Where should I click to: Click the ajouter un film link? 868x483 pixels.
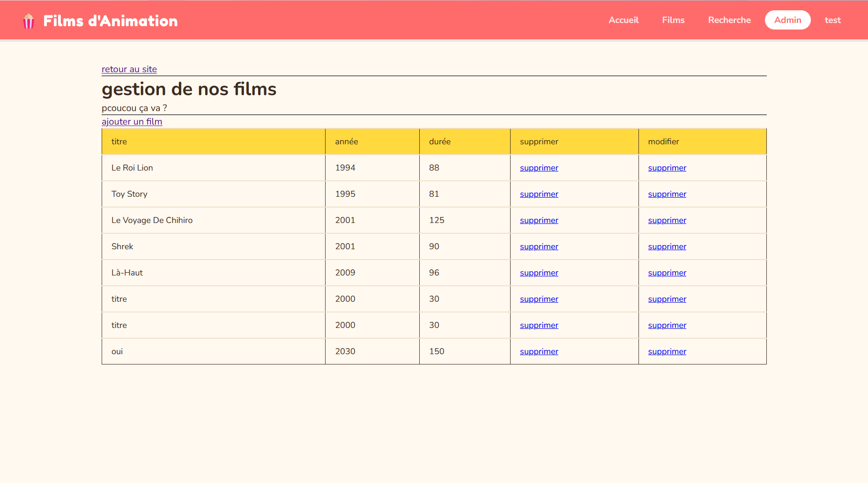click(x=132, y=122)
